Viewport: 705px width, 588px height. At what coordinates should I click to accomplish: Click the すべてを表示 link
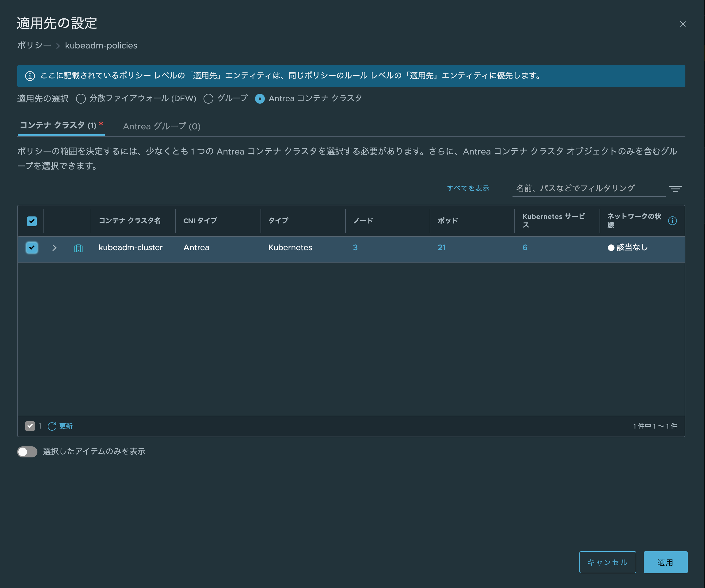tap(468, 188)
